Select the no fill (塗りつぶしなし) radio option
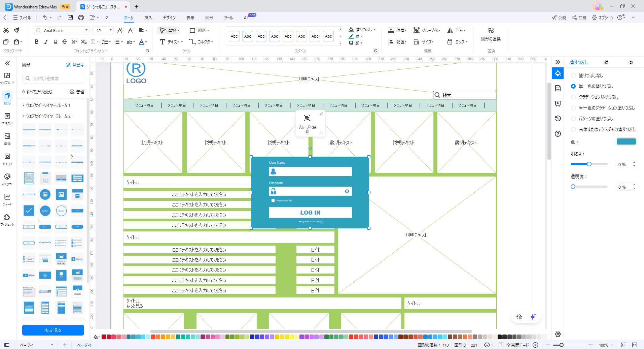 (573, 75)
